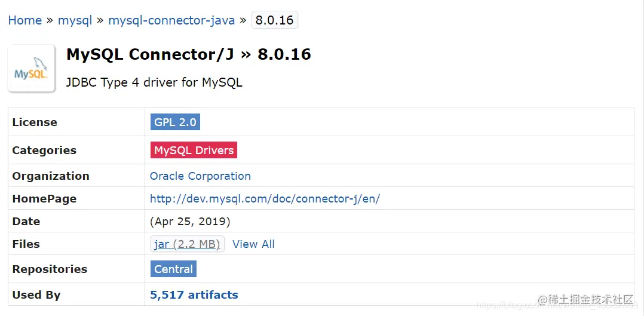Click the 8.0.16 version badge in breadcrumb
The image size is (644, 316).
(x=274, y=20)
